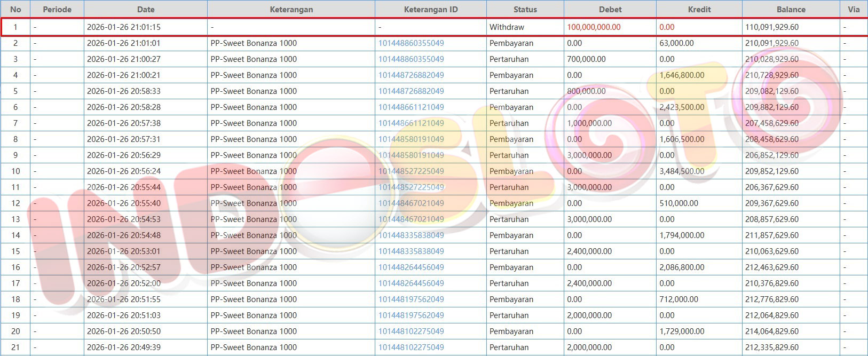Screen dimensions: 868x356
Task: Open ID 101448335838049 link in row 14
Action: [411, 235]
